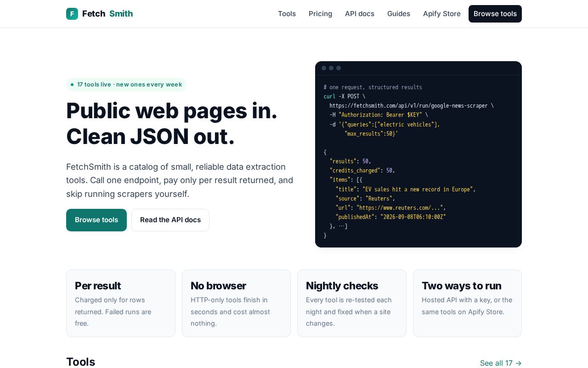This screenshot has height=368, width=588.
Task: Select the 'No browser' card title
Action: point(218,286)
